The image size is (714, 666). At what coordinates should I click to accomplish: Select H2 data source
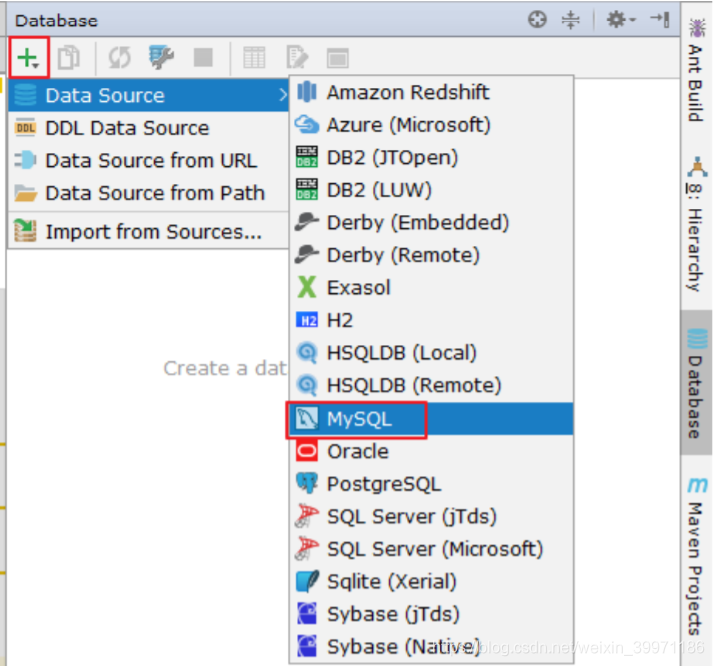click(431, 320)
